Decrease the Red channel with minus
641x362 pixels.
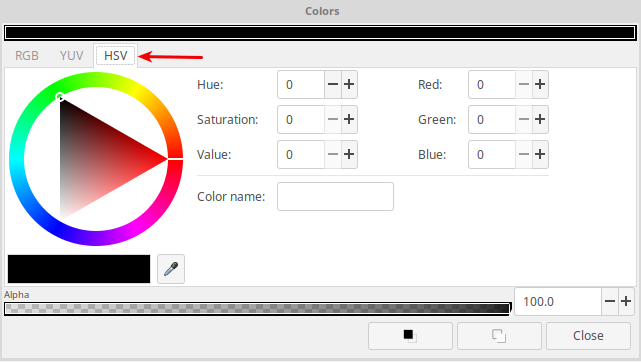(524, 85)
